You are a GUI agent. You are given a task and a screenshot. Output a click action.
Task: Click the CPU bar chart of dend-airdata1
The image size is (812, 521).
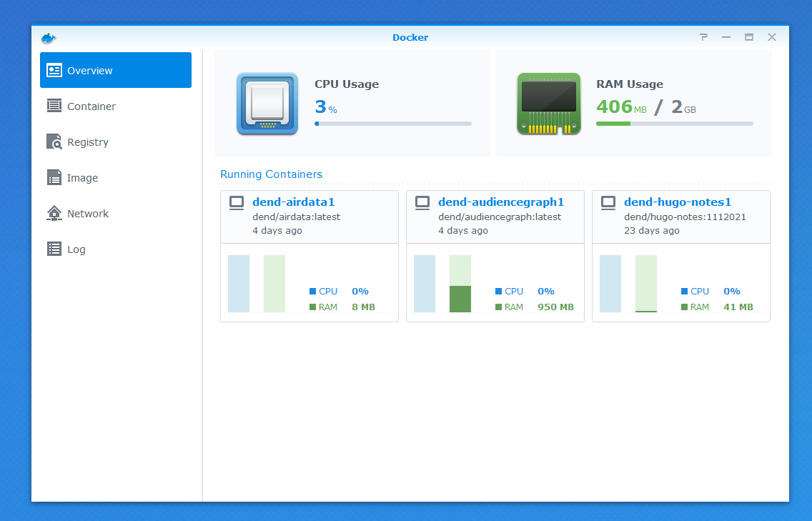point(239,283)
